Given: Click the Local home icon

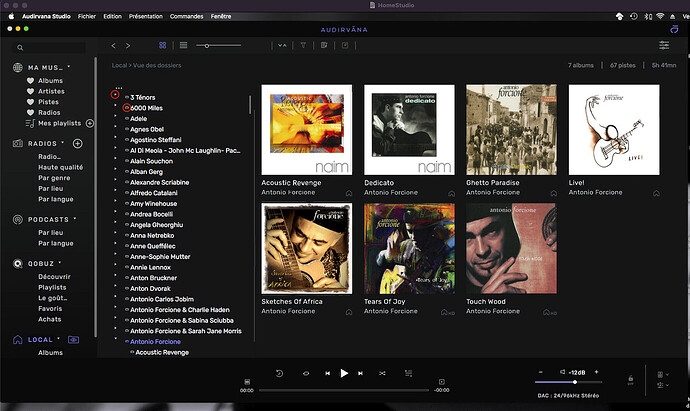Looking at the screenshot, I should 18,340.
